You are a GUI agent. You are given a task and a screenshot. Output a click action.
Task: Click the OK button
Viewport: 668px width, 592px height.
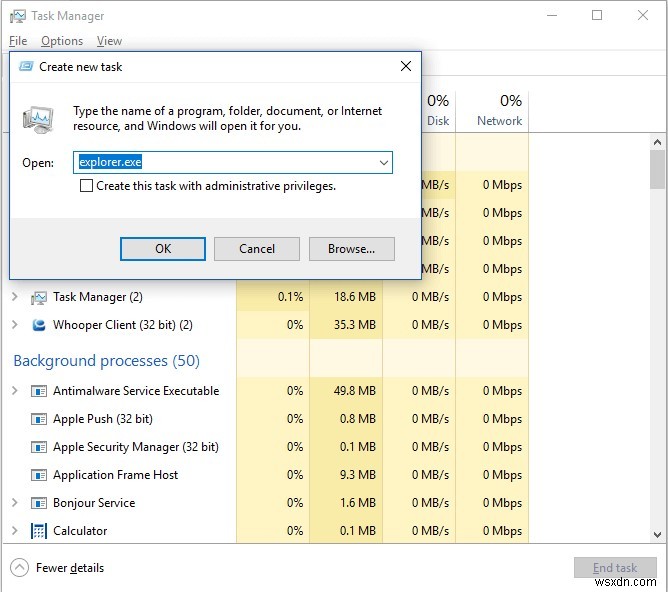coord(163,249)
